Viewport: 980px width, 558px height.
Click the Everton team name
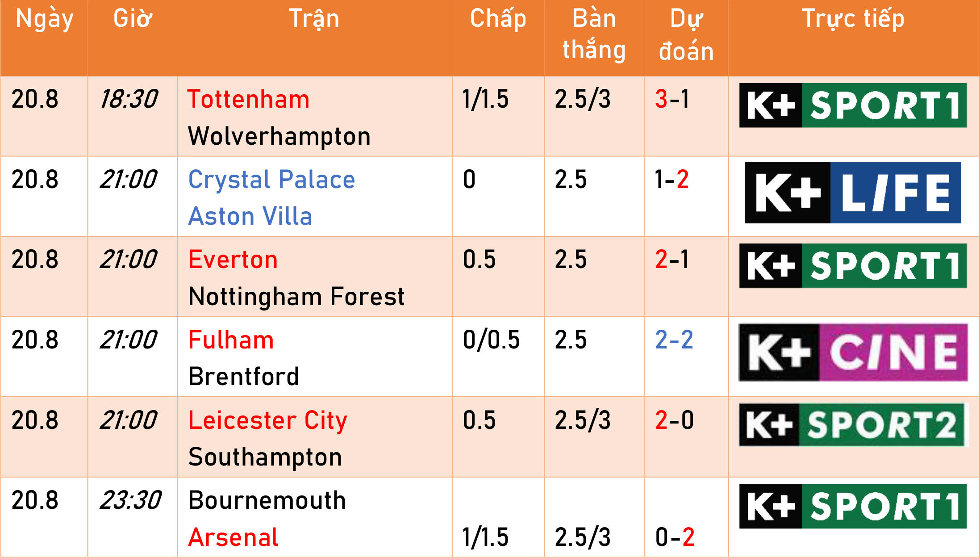click(233, 260)
